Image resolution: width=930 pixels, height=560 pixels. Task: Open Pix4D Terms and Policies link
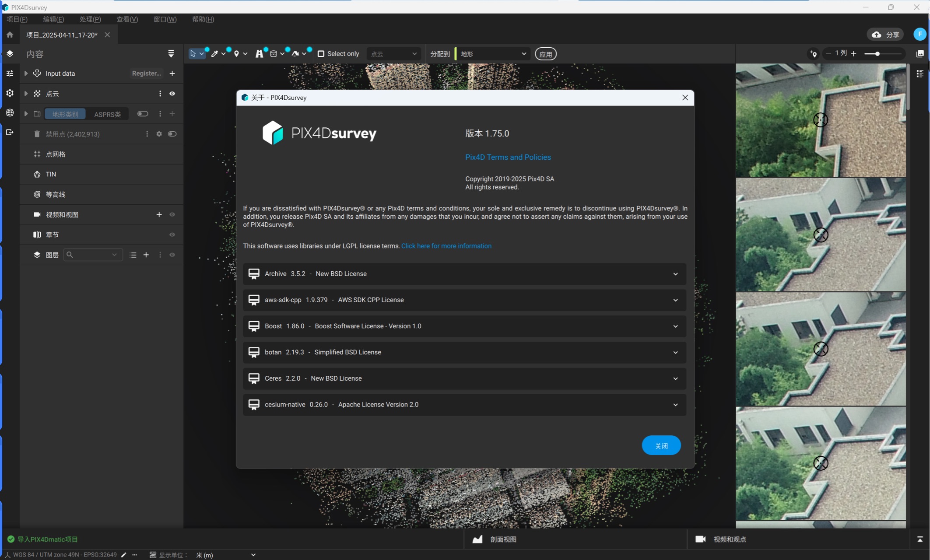pyautogui.click(x=508, y=157)
